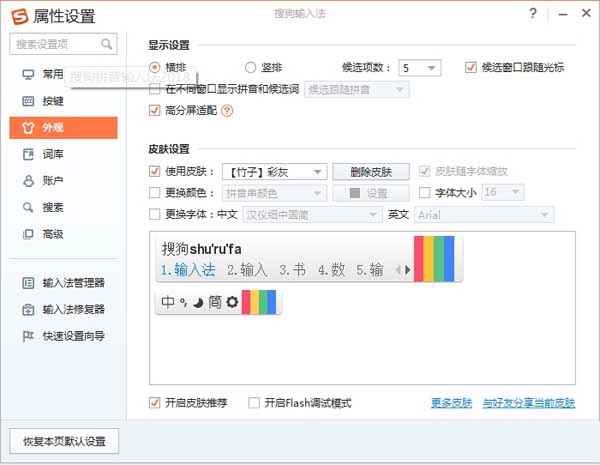Viewport: 600px width, 465px height.
Task: Toggle 使用皮肤 checkbox
Action: pyautogui.click(x=155, y=171)
